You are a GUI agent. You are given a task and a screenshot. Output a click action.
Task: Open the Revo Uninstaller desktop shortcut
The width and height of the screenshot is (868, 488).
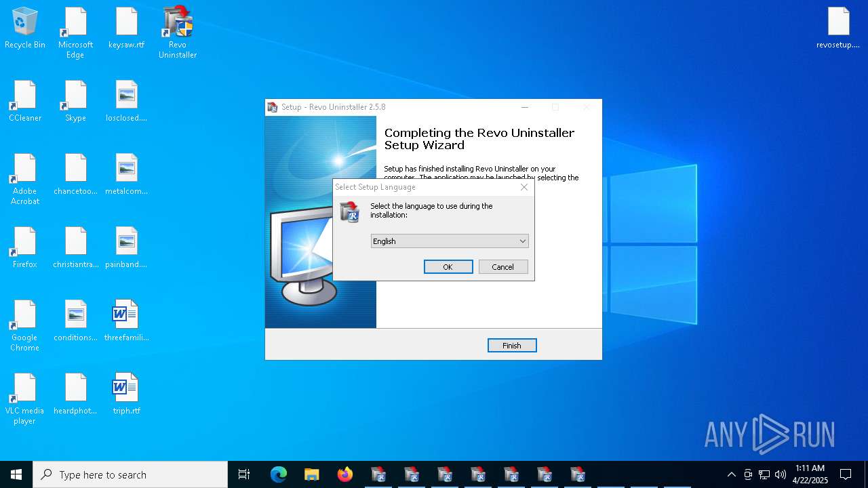178,33
